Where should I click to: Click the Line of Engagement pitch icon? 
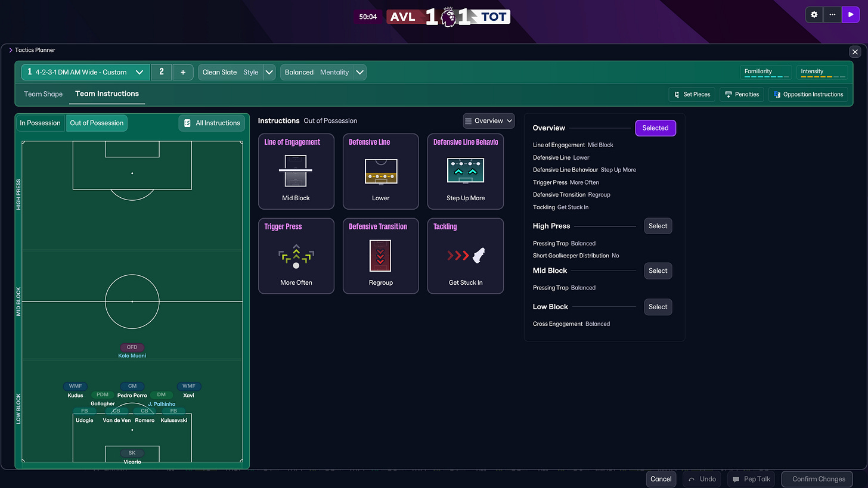(296, 171)
